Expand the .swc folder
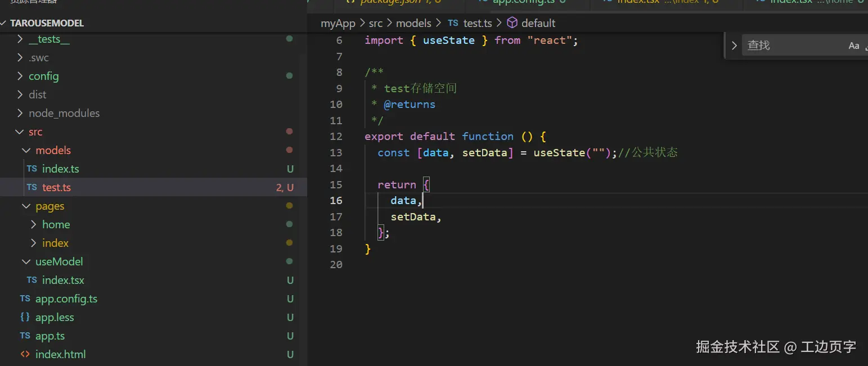Viewport: 868px width, 366px height. (x=21, y=58)
